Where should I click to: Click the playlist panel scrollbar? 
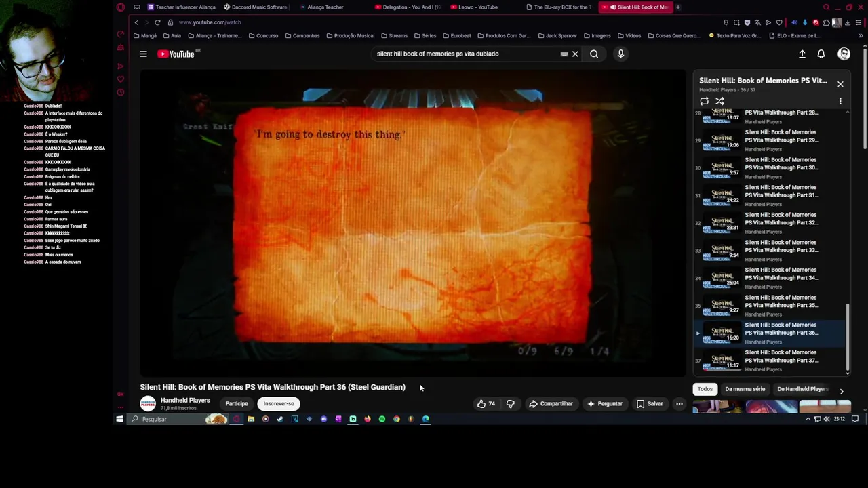[x=848, y=338]
